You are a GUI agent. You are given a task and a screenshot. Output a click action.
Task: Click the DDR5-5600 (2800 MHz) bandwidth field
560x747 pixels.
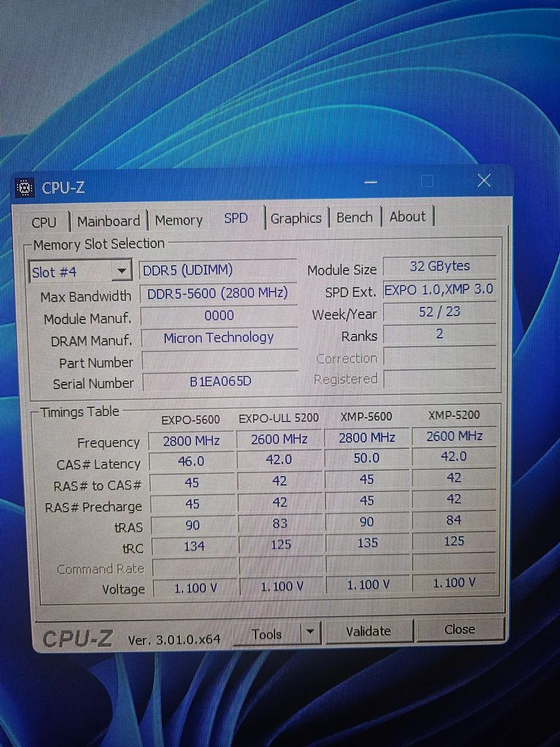pos(218,293)
